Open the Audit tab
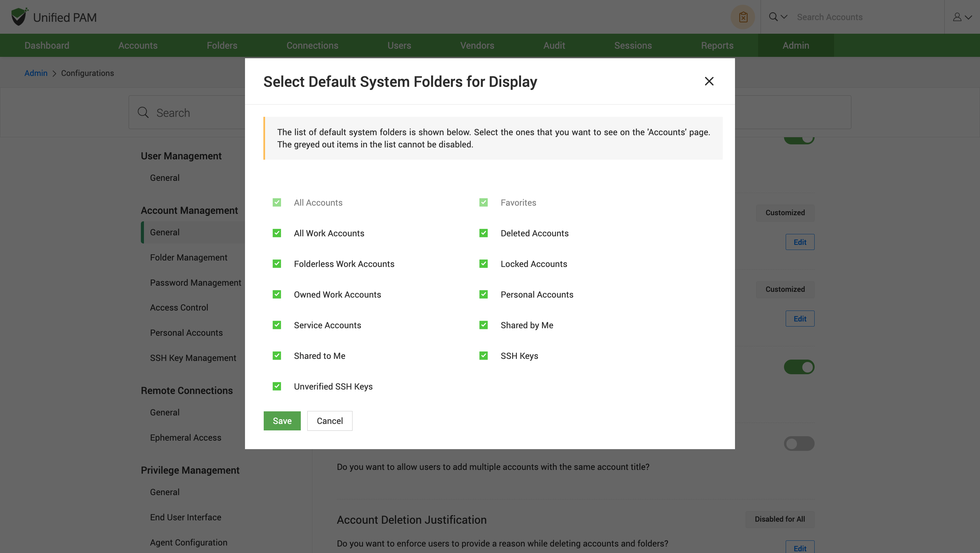 (554, 45)
